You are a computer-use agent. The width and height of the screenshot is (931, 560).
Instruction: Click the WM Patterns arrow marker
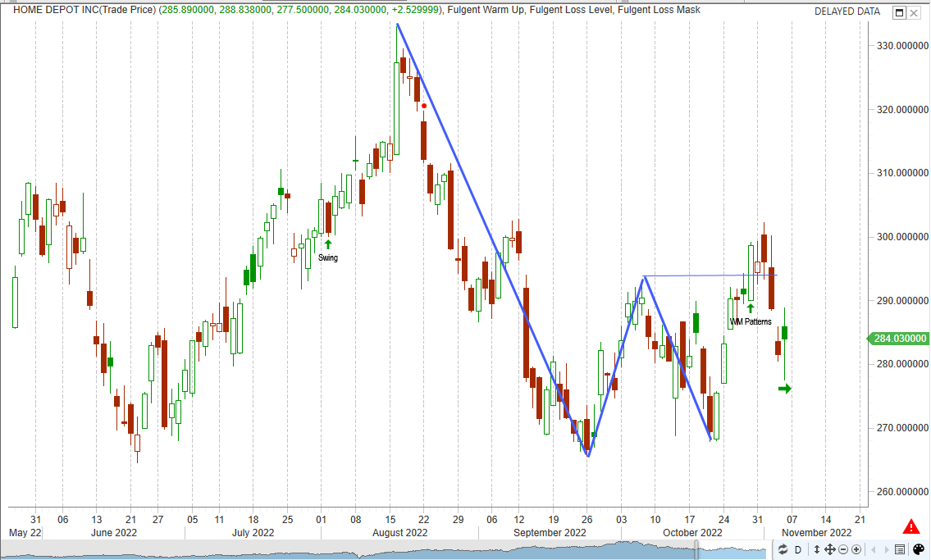(751, 308)
